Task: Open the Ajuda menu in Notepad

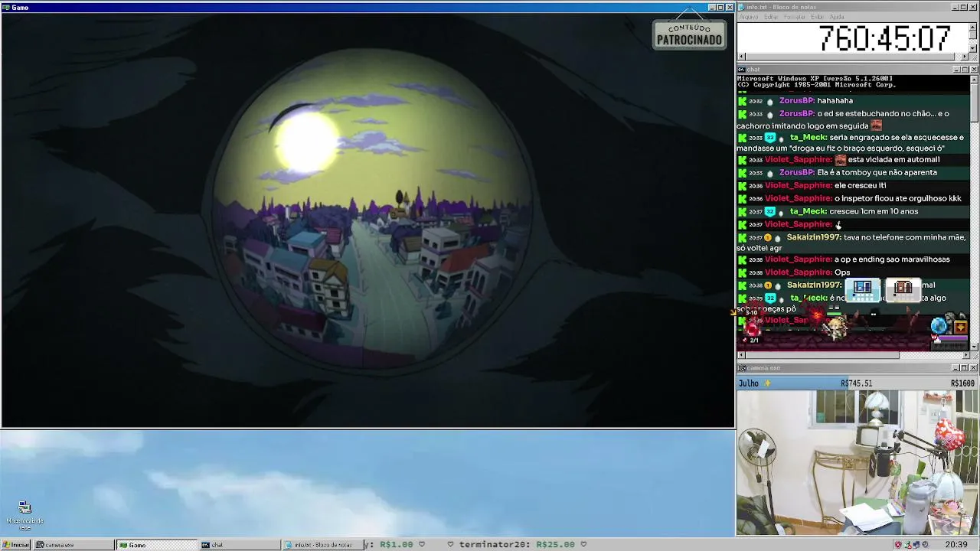Action: pyautogui.click(x=837, y=17)
